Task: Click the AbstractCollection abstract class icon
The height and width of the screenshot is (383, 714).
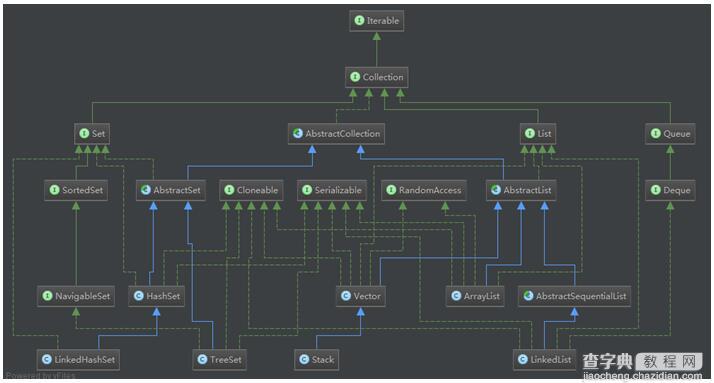Action: click(298, 133)
